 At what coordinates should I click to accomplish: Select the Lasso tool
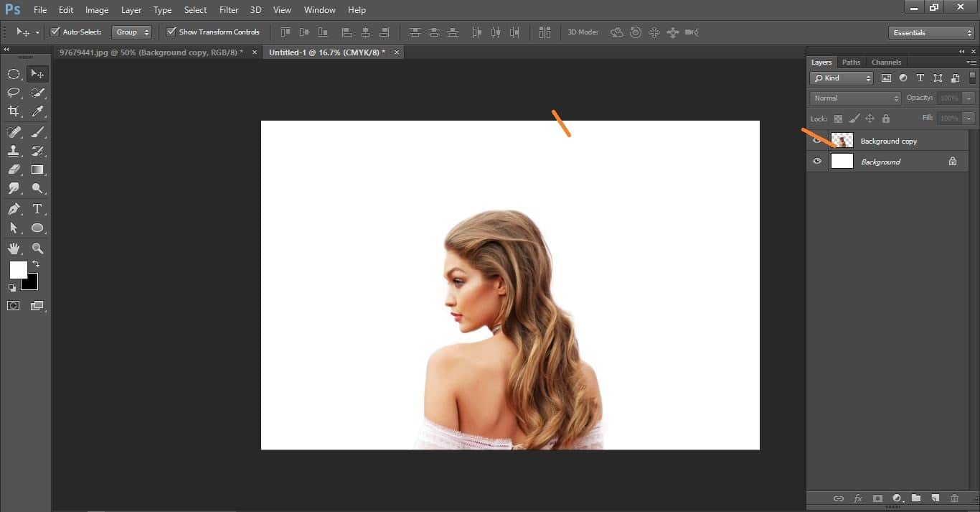(14, 92)
